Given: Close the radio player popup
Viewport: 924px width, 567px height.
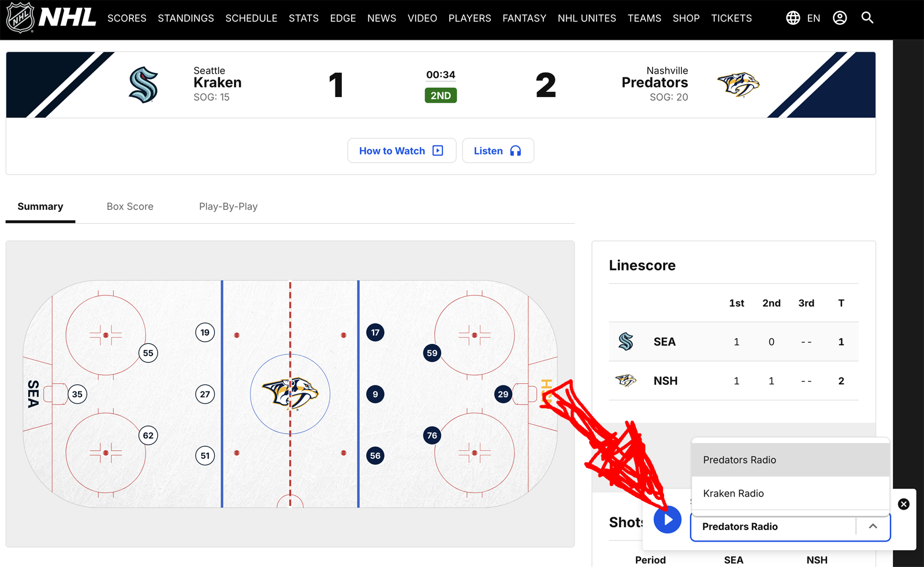Looking at the screenshot, I should click(904, 504).
